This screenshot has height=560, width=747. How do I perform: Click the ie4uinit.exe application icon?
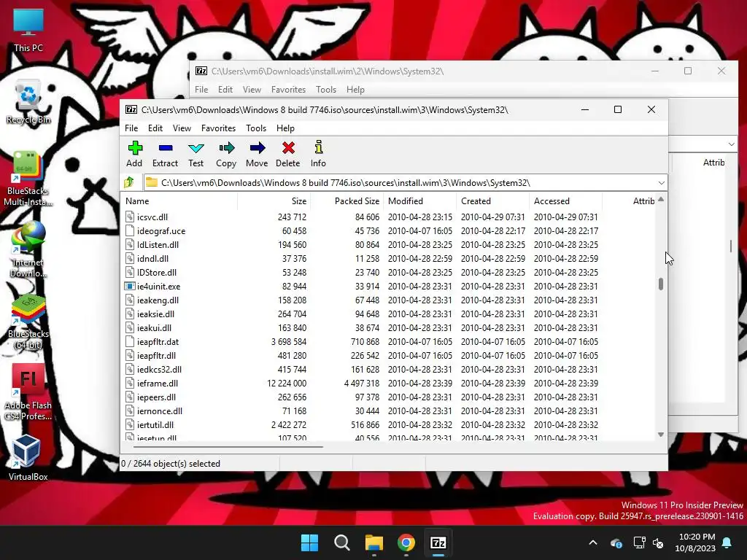coord(130,286)
